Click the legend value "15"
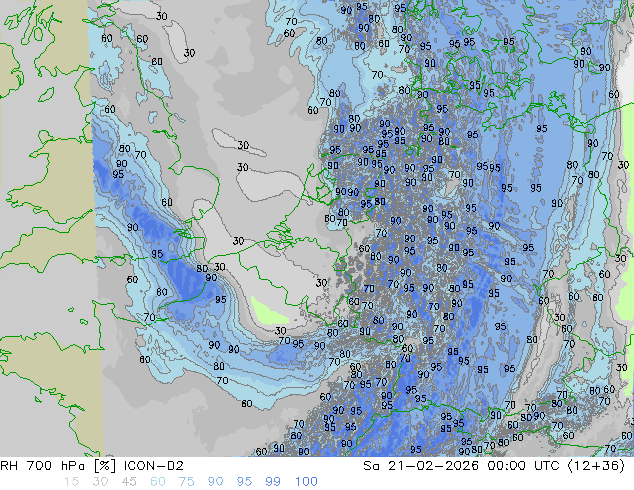 pyautogui.click(x=71, y=482)
